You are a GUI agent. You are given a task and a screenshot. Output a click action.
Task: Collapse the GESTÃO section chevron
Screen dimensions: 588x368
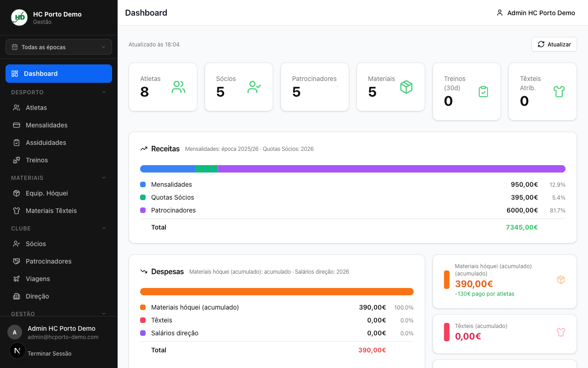[x=104, y=314]
